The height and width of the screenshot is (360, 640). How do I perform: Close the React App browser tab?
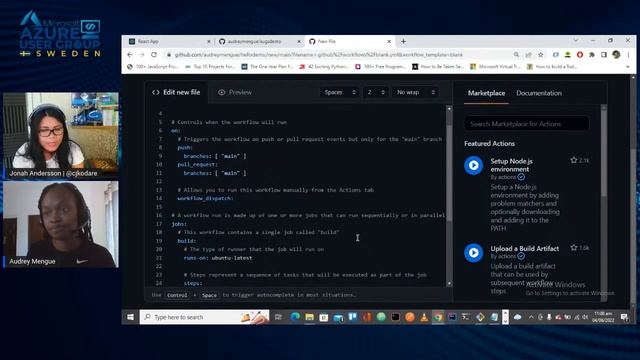[209, 41]
